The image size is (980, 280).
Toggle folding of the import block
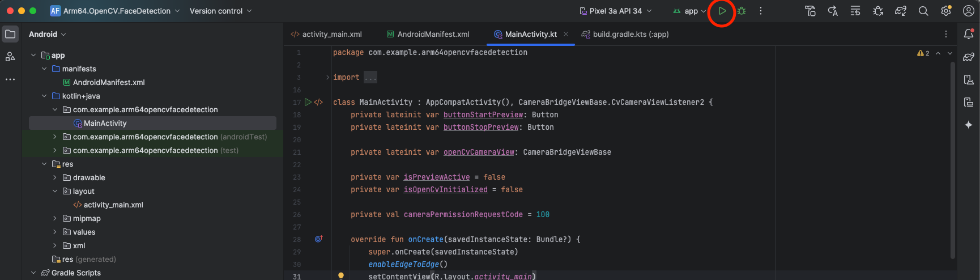327,78
